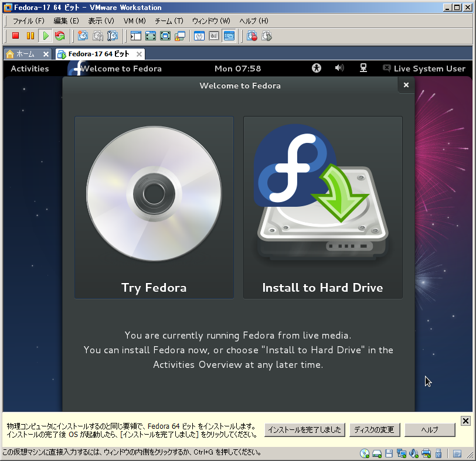The width and height of the screenshot is (476, 461).
Task: Open the ファイル (F) menu
Action: [x=28, y=21]
